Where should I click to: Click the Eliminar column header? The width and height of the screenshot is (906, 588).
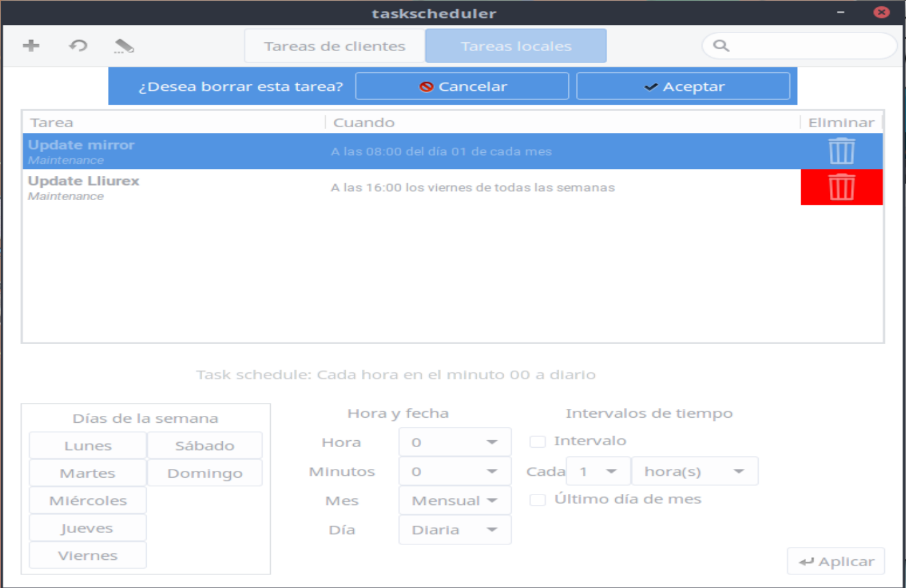[841, 122]
